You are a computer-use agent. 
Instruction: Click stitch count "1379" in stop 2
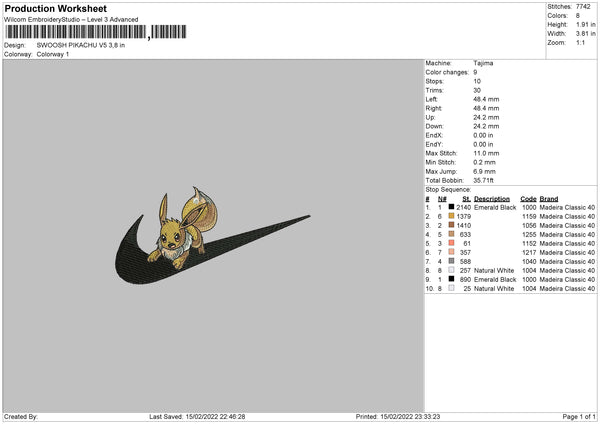[x=464, y=217]
